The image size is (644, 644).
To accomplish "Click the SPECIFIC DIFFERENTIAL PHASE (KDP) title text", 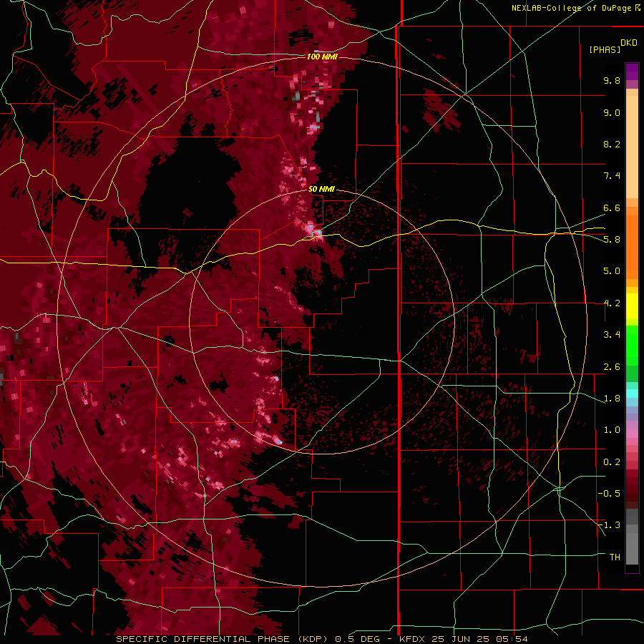I will point(222,639).
